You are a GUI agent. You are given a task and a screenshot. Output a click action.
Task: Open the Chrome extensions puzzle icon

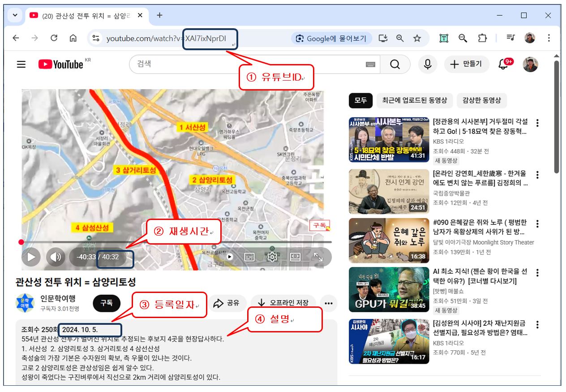482,39
